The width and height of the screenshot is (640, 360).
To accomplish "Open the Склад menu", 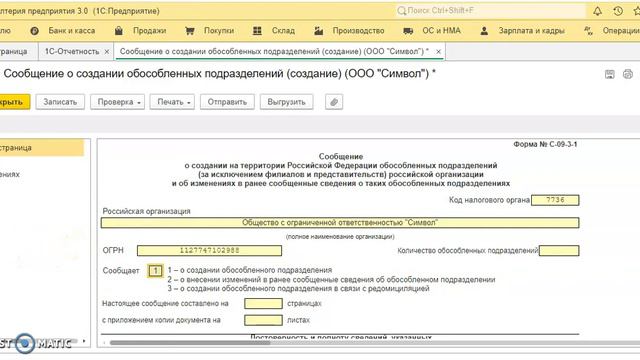I will click(283, 31).
